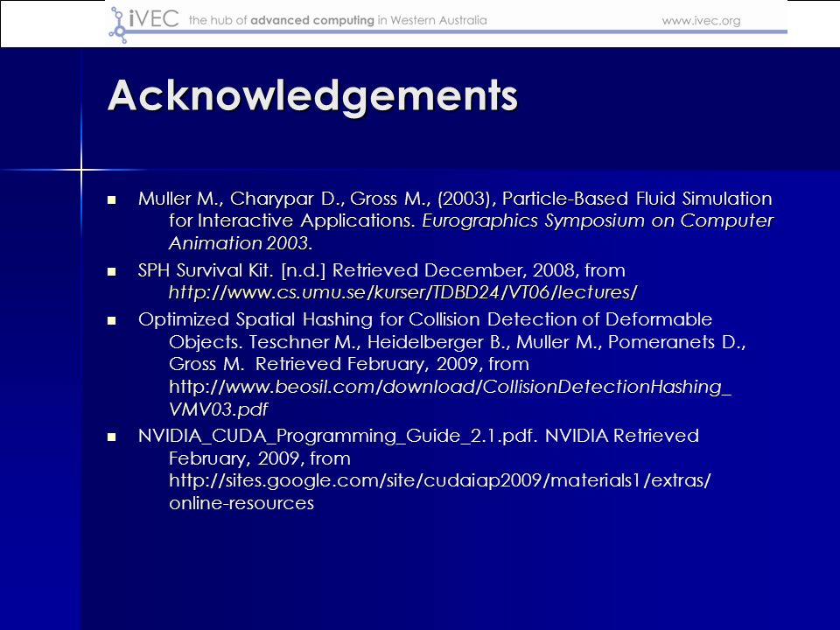This screenshot has height=630, width=840.
Task: Click the bullet beside NVIDIA_CUDA_Programming_Guide
Action: tap(111, 437)
